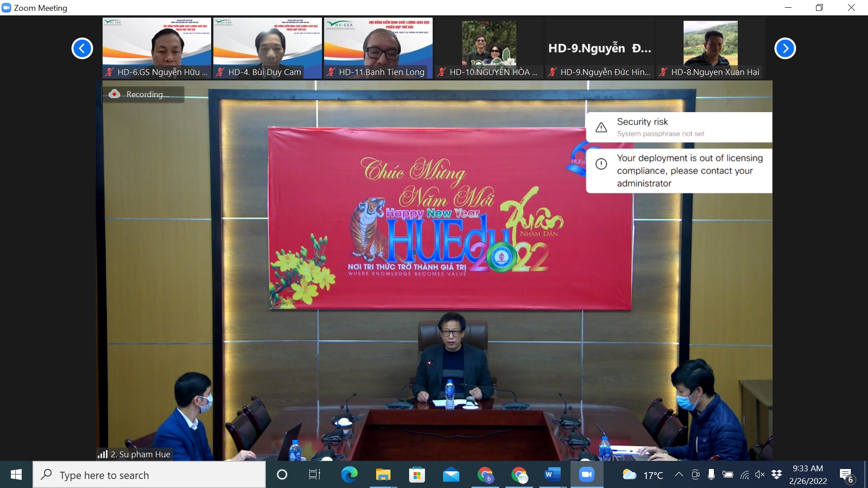Select HD-4. Bùi Duy Cam thumbnail

tap(267, 48)
